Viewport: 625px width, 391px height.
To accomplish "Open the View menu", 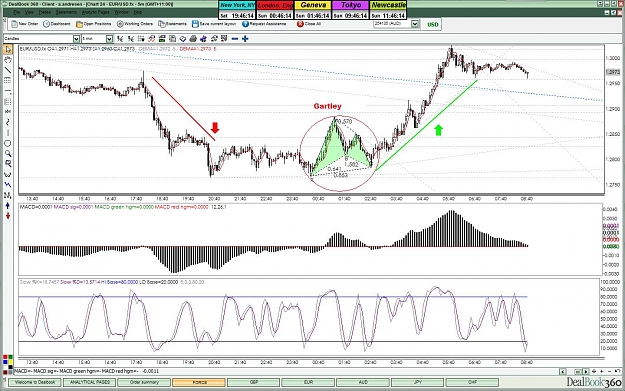I will coord(29,13).
